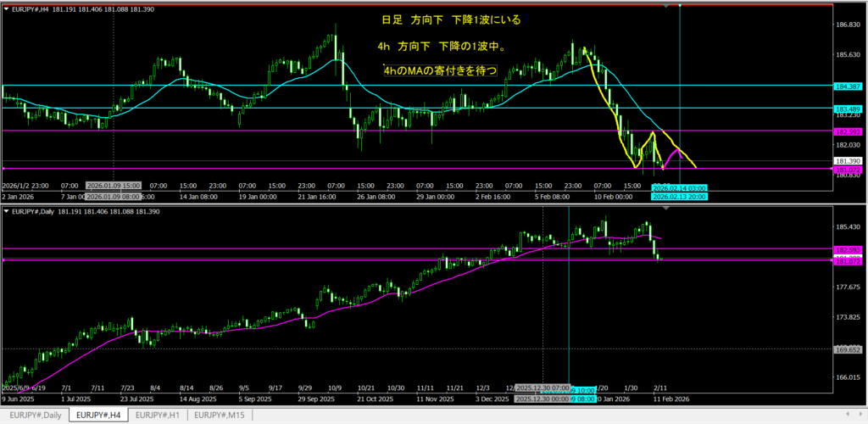
Task: Click the active EURJPY#,H4 chart tab
Action: pos(97,415)
